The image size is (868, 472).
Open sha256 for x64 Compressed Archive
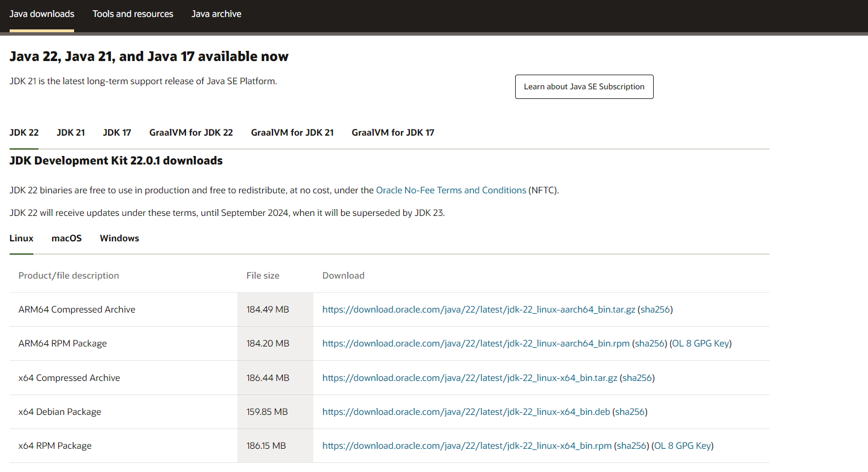click(637, 378)
